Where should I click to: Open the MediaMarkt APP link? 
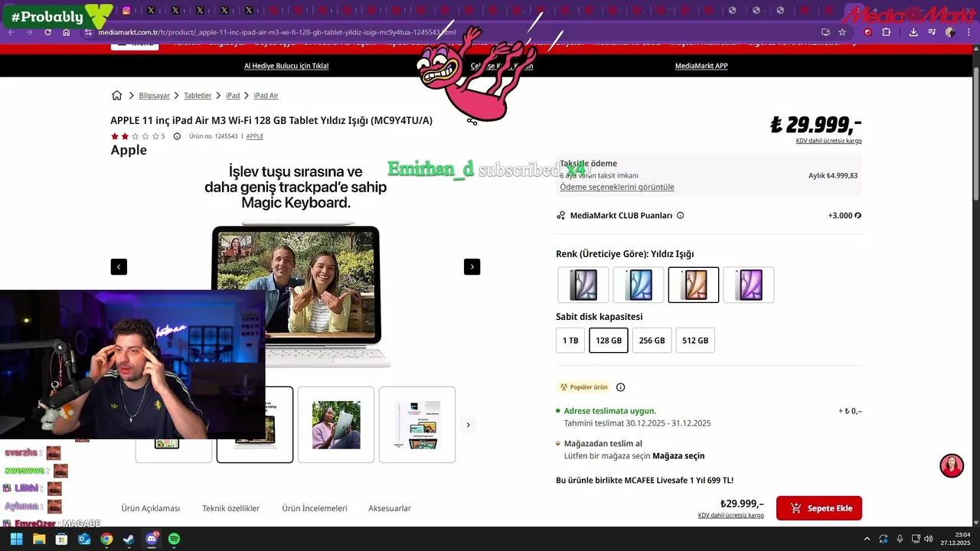pyautogui.click(x=701, y=66)
